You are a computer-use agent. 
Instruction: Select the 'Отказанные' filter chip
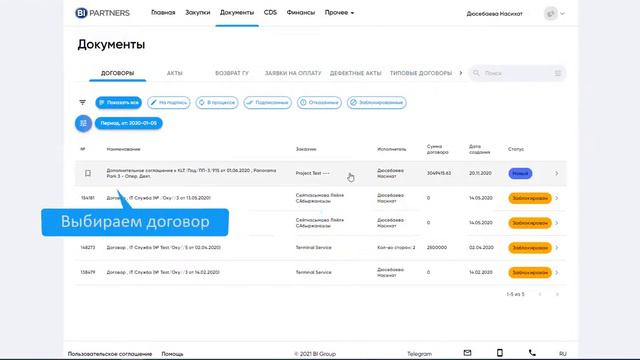click(x=319, y=102)
